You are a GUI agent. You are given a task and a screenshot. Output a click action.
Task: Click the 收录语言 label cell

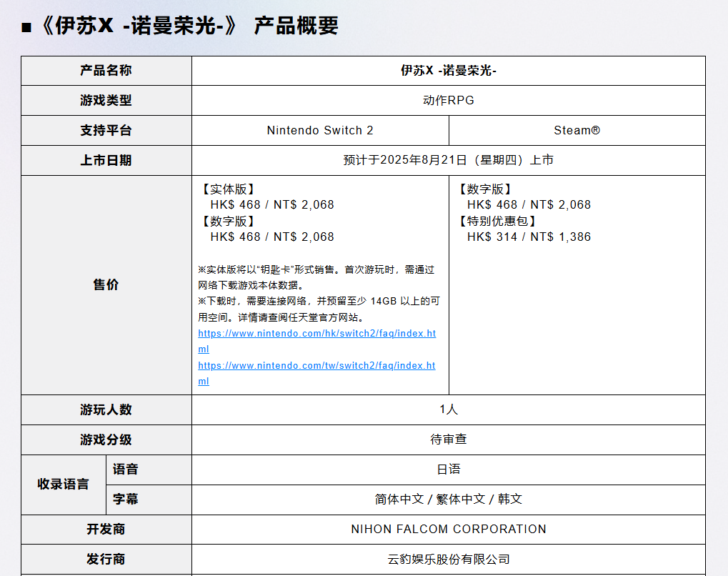pos(64,485)
